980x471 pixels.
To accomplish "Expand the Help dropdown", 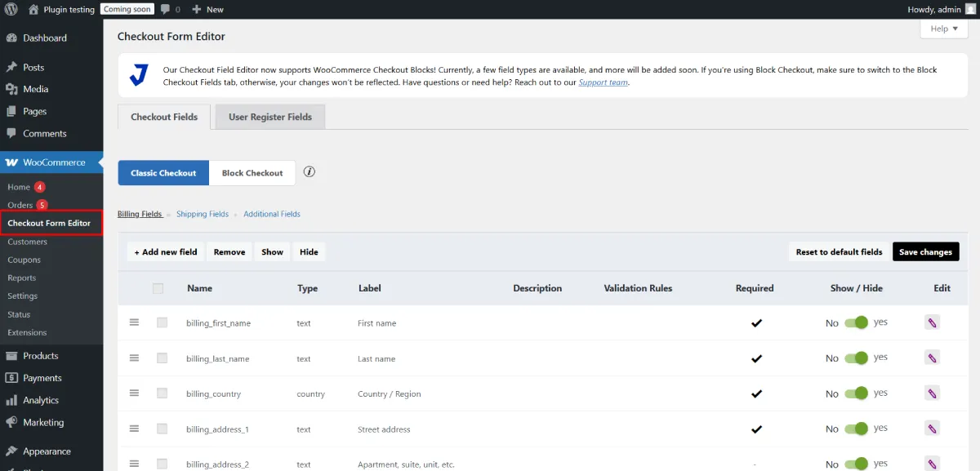I will coord(944,29).
